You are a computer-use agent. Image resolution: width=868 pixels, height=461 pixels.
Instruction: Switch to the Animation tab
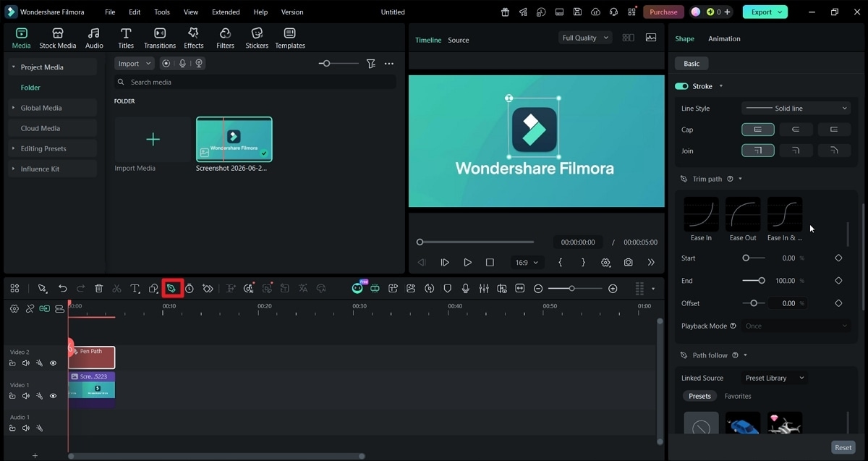(724, 39)
